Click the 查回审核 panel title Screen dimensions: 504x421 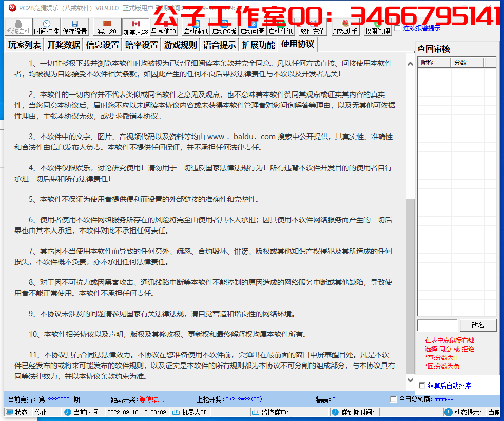434,49
